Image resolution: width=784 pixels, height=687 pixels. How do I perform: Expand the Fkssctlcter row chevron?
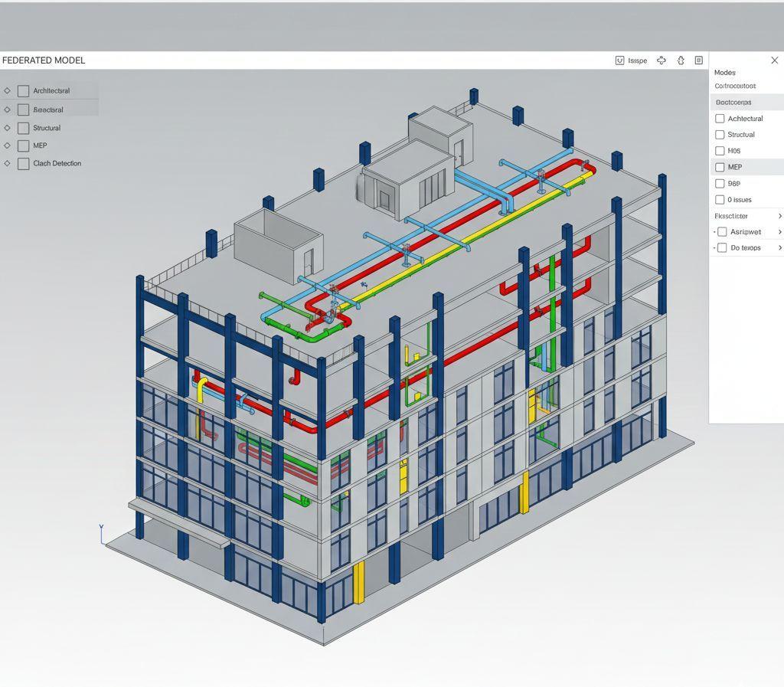(x=779, y=216)
